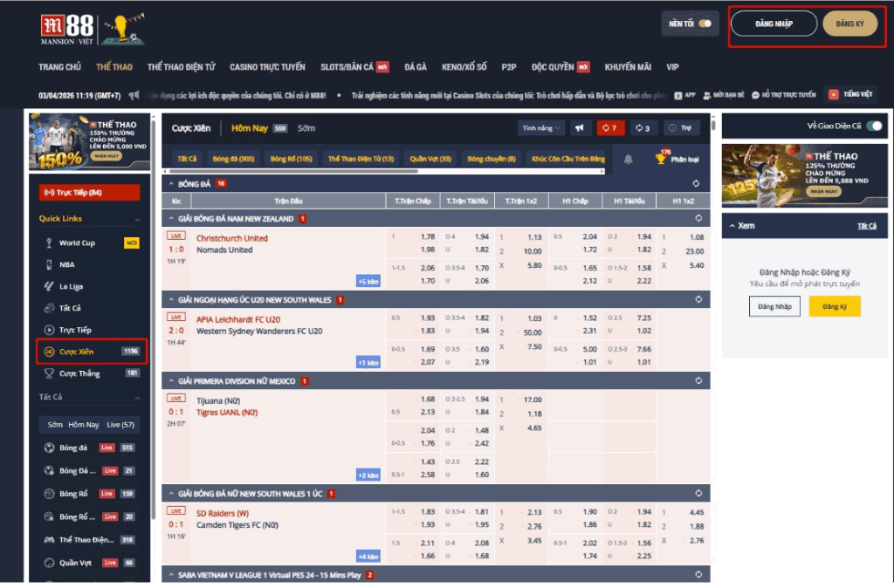Select Live (57) filter in sidebar
The width and height of the screenshot is (894, 588).
point(120,425)
